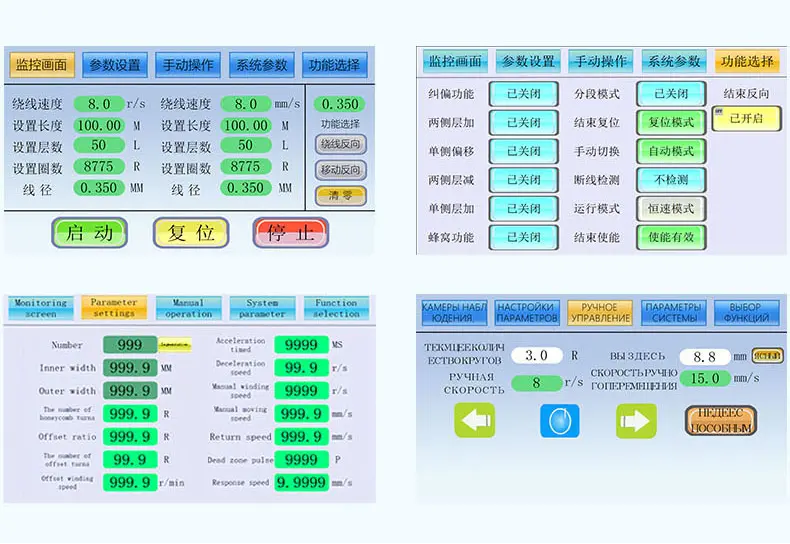Click Manual winding speed 9999 field
Viewport: 790px width, 544px height.
click(301, 390)
